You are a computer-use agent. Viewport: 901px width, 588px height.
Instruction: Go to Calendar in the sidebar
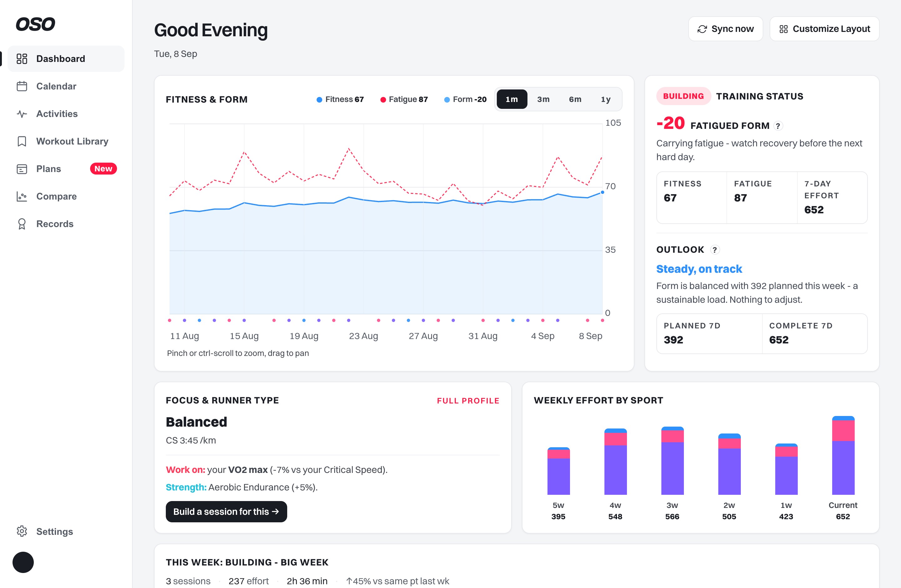[66, 86]
